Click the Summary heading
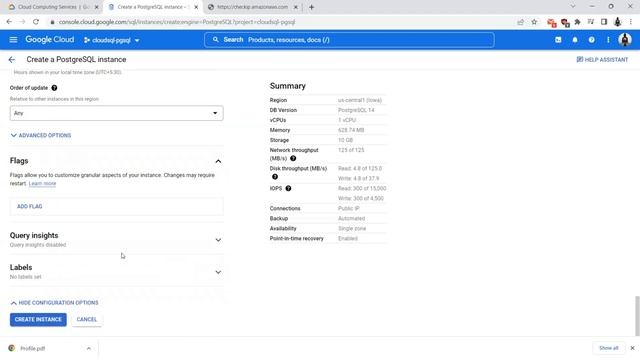This screenshot has height=360, width=640. coord(287,86)
